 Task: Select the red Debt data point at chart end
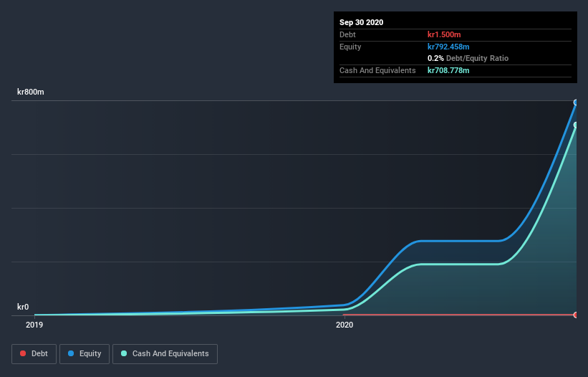[x=576, y=315]
